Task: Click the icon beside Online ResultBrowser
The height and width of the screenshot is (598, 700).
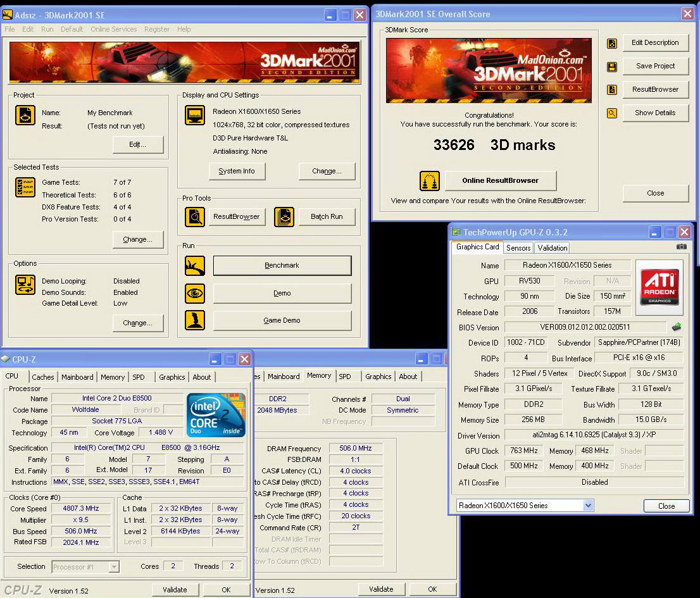Action: click(x=430, y=181)
